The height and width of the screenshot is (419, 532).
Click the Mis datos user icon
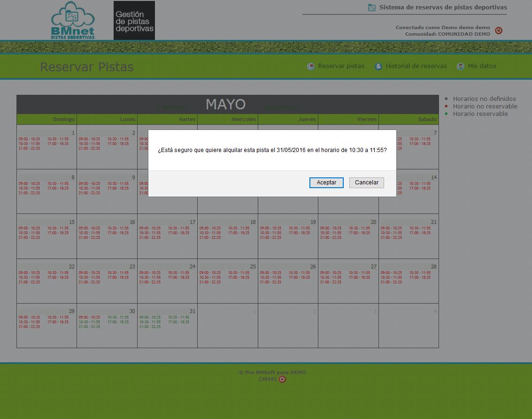coord(461,67)
